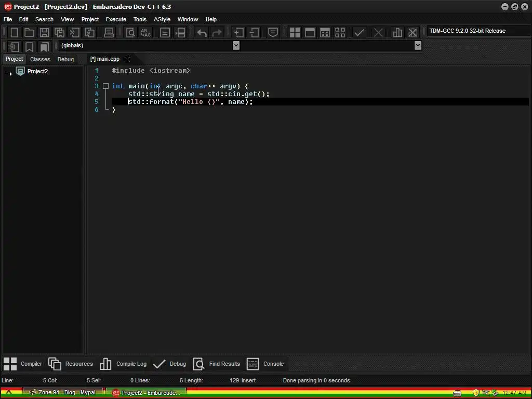Open the Debug bottom panel tab

[169, 364]
